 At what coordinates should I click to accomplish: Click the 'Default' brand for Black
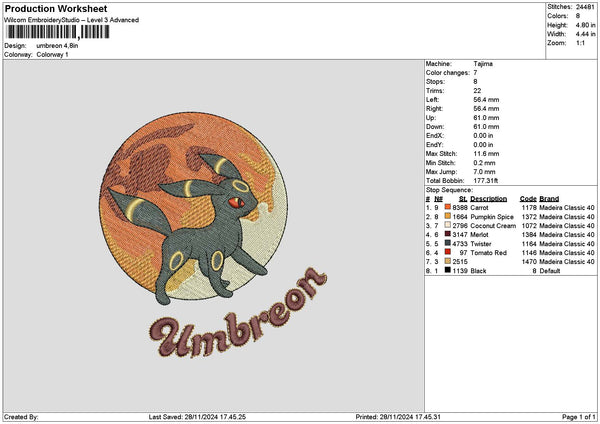coord(550,271)
